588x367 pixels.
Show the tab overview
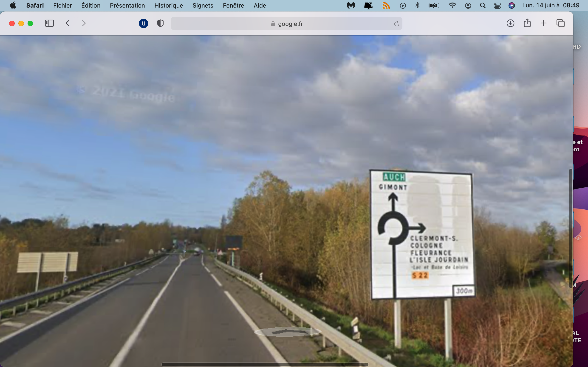coord(560,23)
